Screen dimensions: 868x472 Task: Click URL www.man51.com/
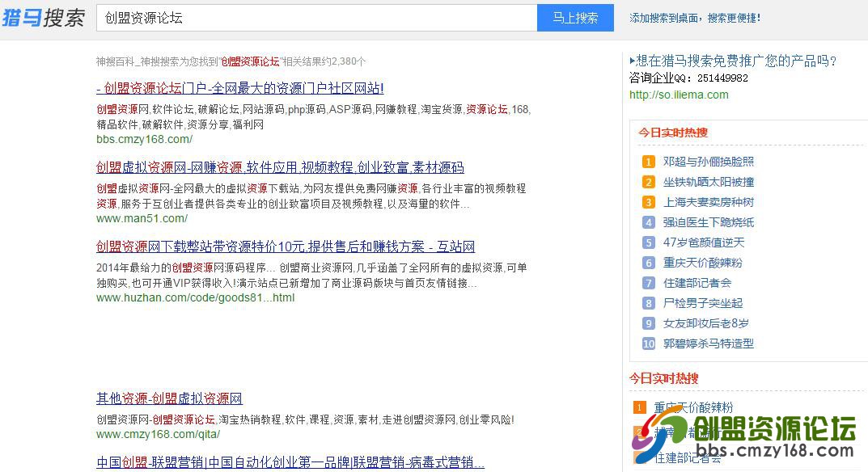(142, 218)
